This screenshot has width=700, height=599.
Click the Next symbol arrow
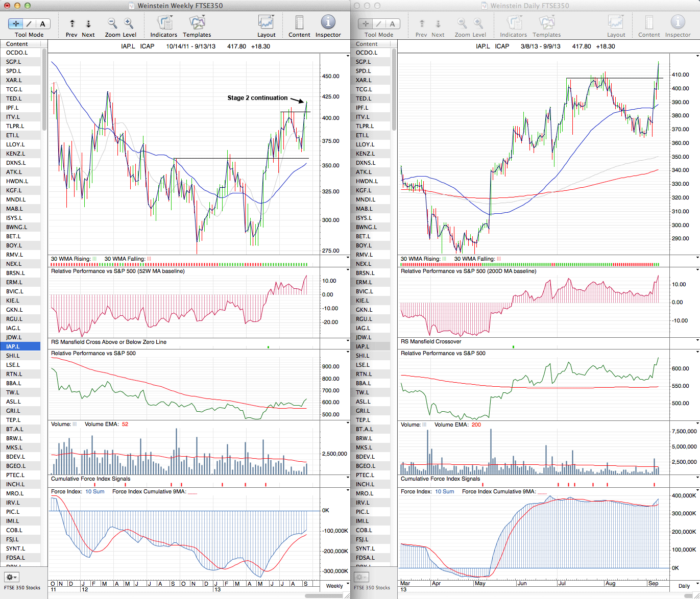coord(88,23)
